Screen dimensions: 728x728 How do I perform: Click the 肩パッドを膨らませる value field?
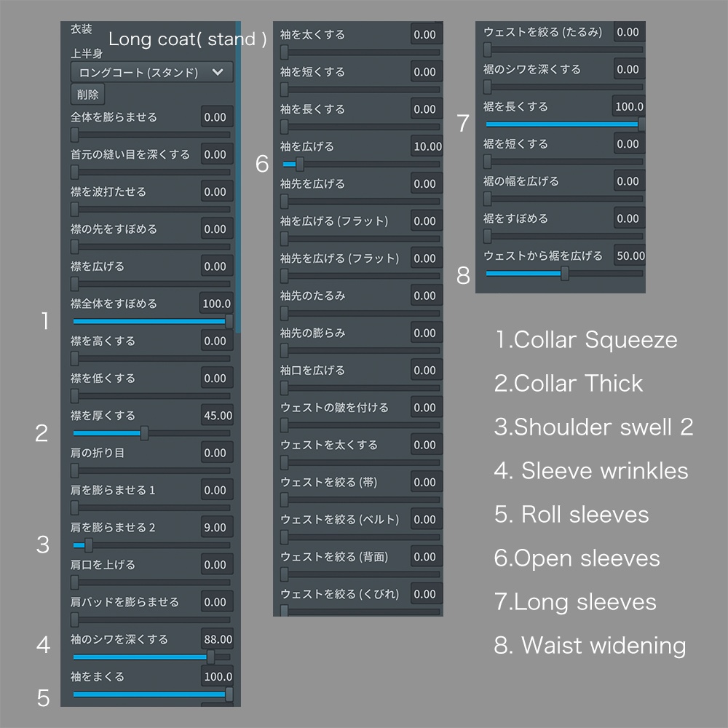(x=215, y=602)
